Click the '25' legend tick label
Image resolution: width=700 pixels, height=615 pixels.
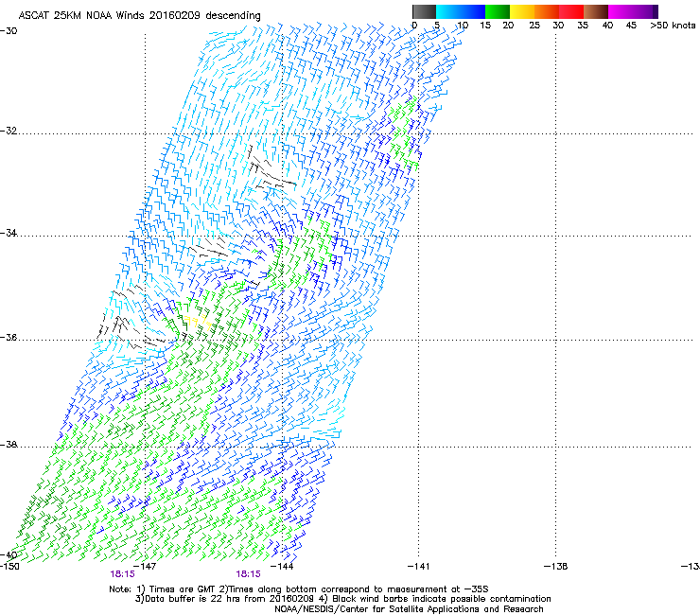click(534, 26)
